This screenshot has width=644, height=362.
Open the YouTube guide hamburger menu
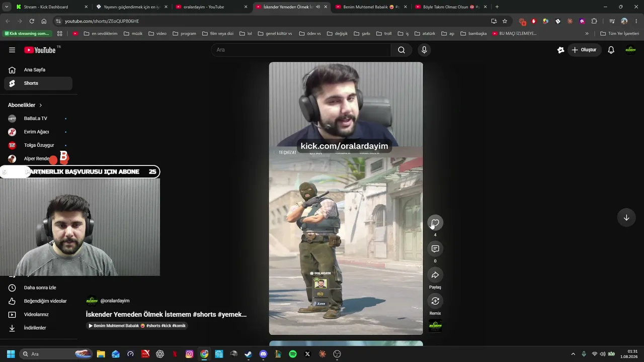(12, 50)
